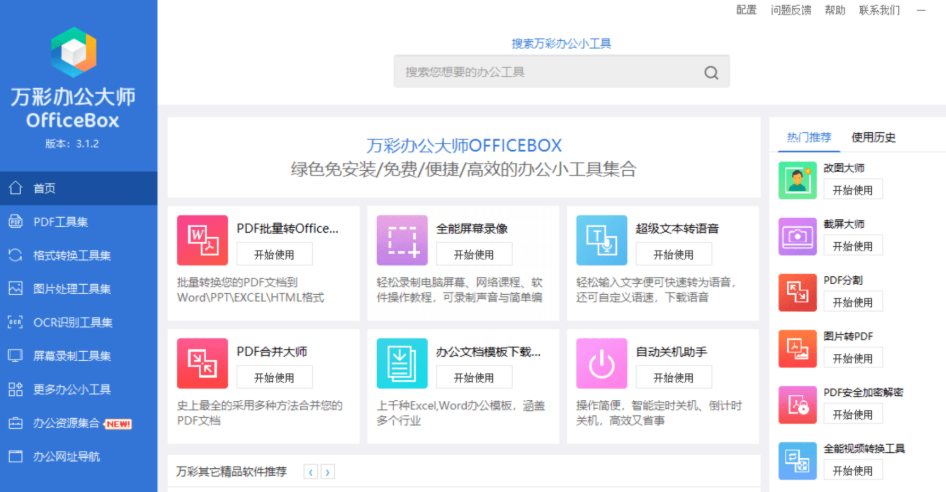Click the PDF合并大师 icon
Image resolution: width=946 pixels, height=492 pixels.
pos(202,363)
